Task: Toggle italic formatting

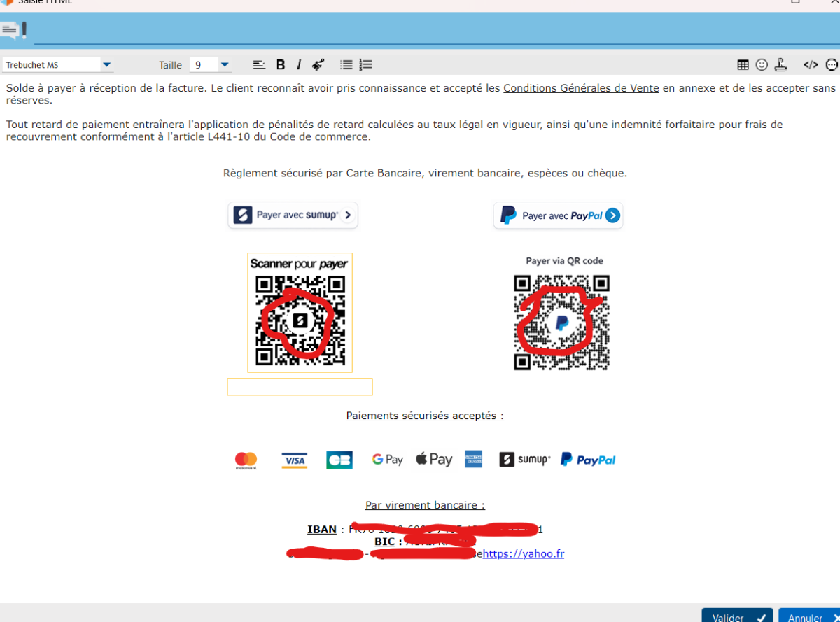Action: [299, 65]
